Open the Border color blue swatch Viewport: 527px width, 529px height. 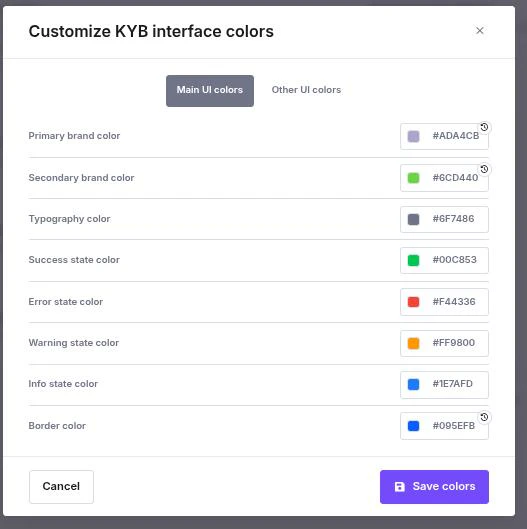(x=413, y=426)
